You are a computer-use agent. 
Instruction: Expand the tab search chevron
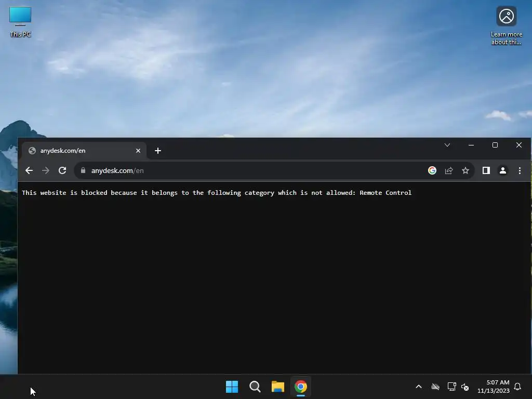[447, 145]
